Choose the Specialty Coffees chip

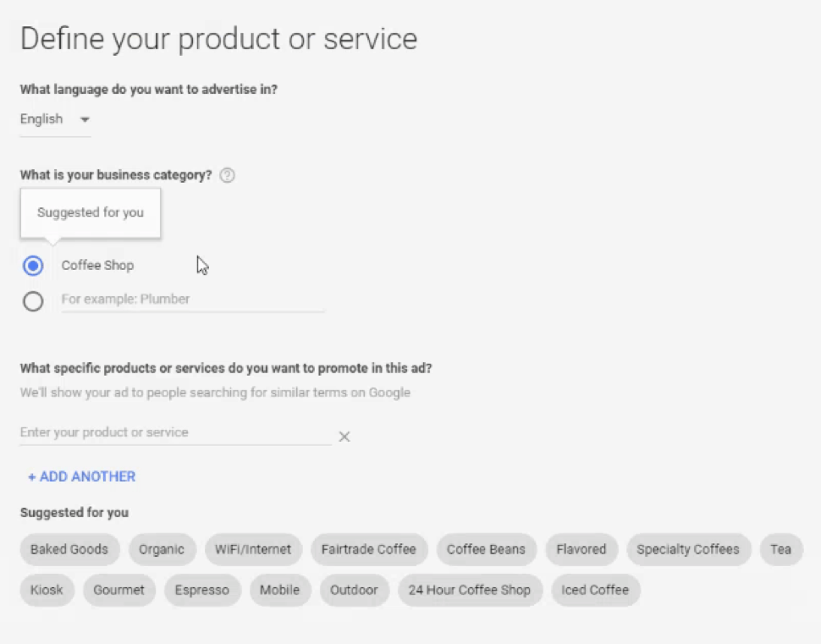[x=688, y=549]
